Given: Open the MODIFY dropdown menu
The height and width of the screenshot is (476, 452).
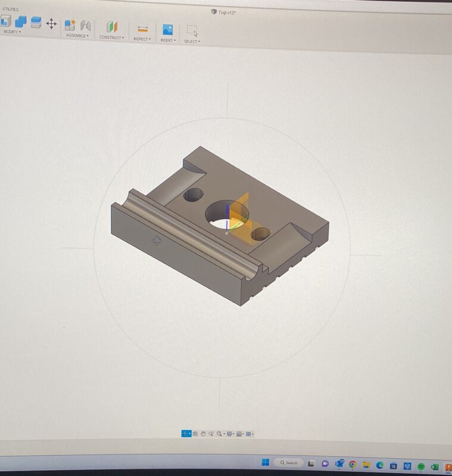Looking at the screenshot, I should click(12, 32).
